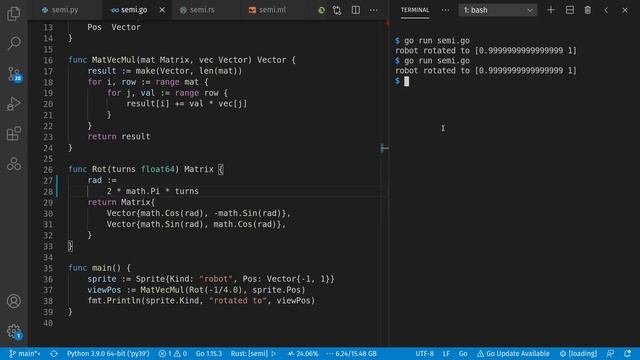Image resolution: width=640 pixels, height=360 pixels.
Task: Select Python 3.9.0 64-bit interpreter status
Action: [x=108, y=353]
